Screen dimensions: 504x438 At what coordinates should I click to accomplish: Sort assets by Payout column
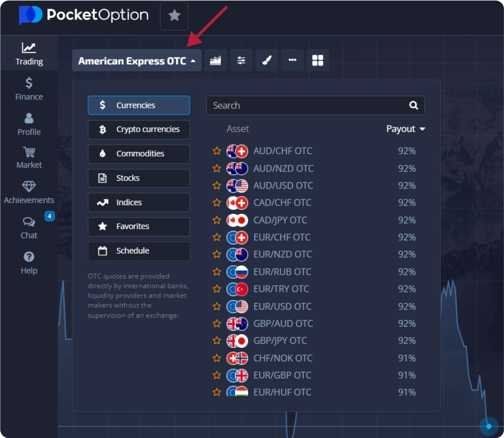[405, 129]
